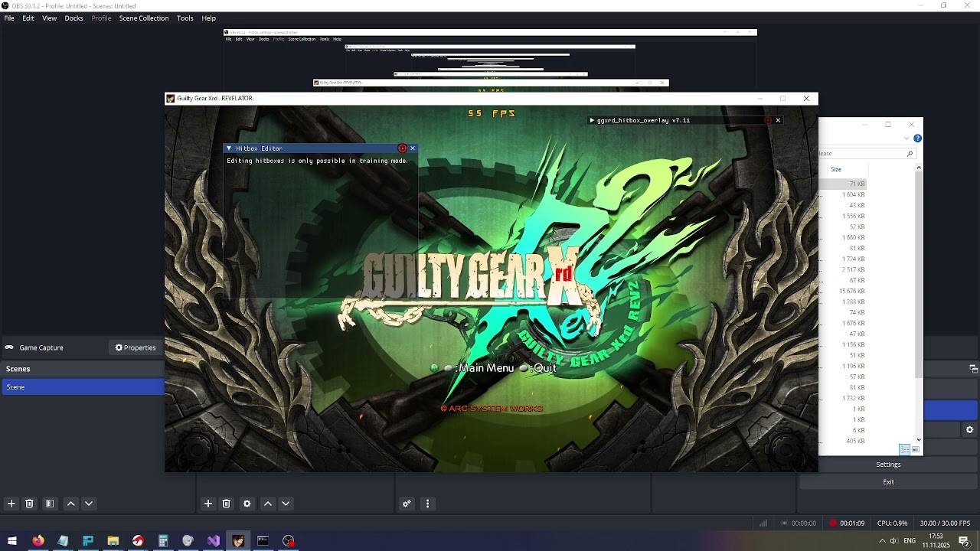
Task: Remove source with trash icon in Sources
Action: (227, 504)
